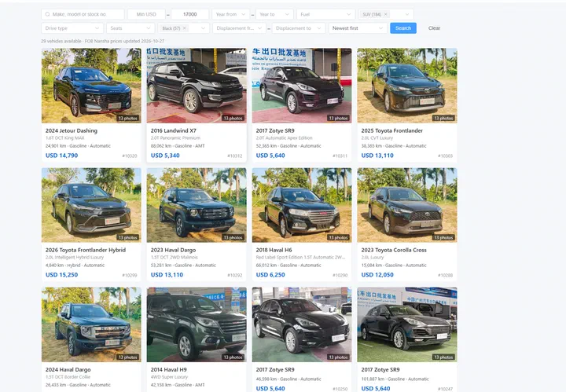Open the 2024 Haval Dargo photo
Viewport: 566px width, 392px height.
91,324
